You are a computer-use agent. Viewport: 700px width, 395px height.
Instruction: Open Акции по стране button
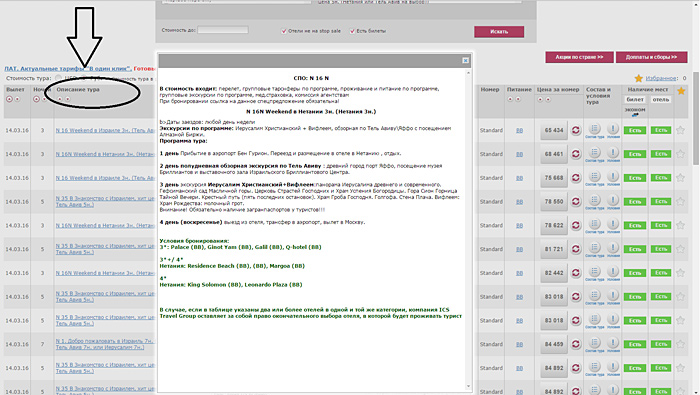coord(579,57)
